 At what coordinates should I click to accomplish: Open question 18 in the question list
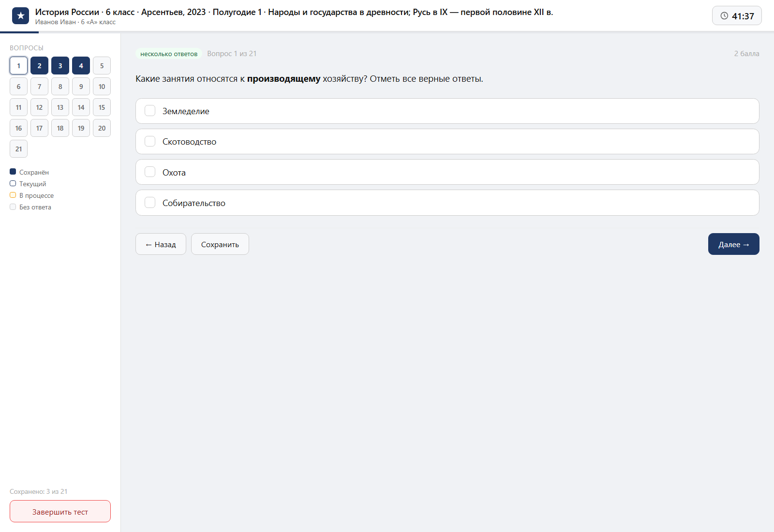(60, 128)
